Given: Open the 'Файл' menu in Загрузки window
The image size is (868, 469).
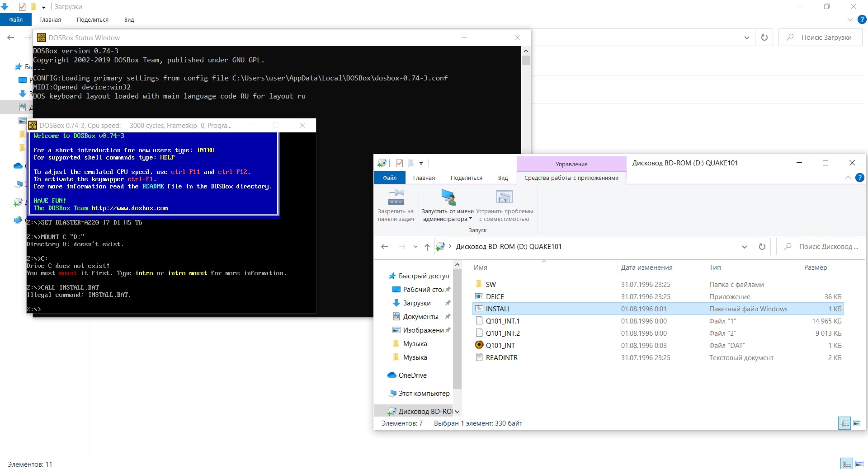Looking at the screenshot, I should [x=16, y=19].
